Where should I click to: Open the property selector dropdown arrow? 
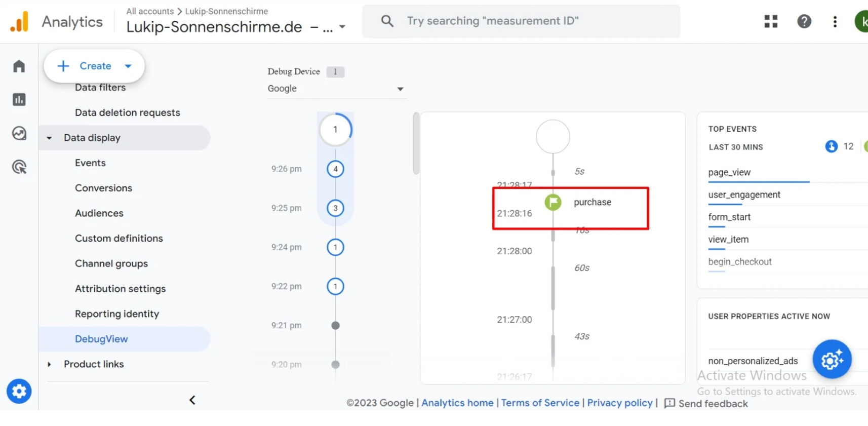pos(342,27)
